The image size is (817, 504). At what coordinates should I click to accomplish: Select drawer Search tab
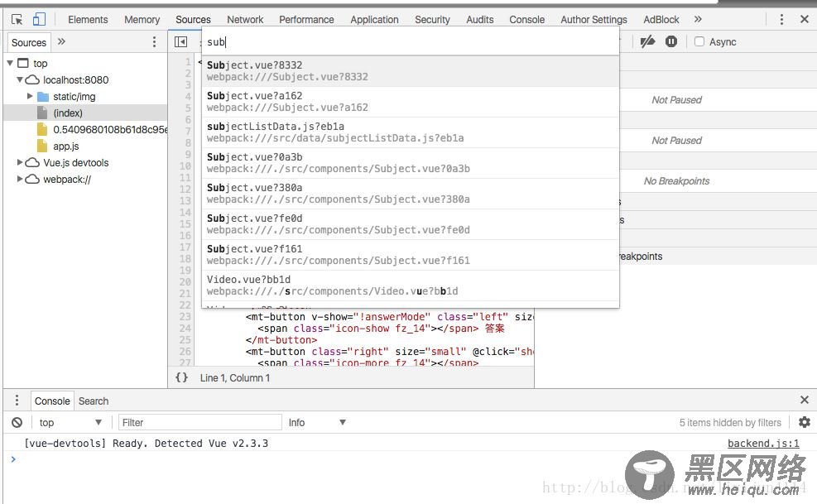point(94,401)
